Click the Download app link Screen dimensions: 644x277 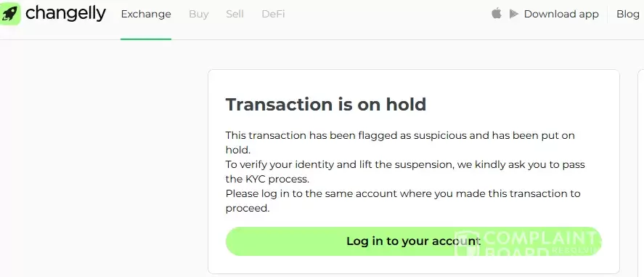tap(561, 14)
